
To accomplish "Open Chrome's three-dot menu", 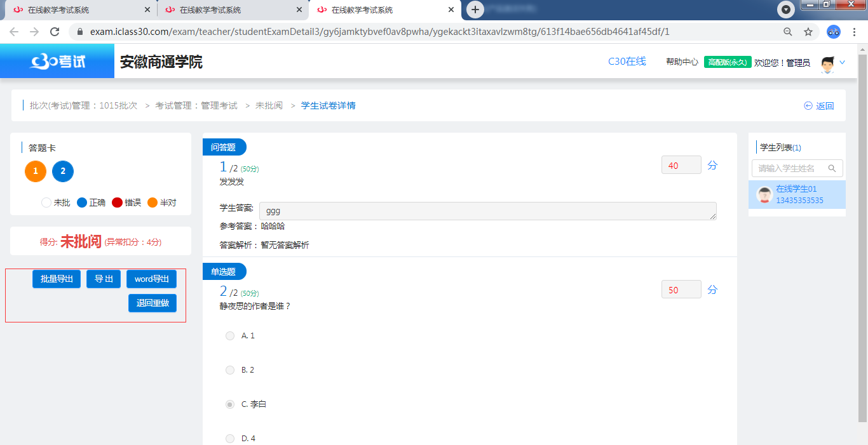I will tap(855, 30).
